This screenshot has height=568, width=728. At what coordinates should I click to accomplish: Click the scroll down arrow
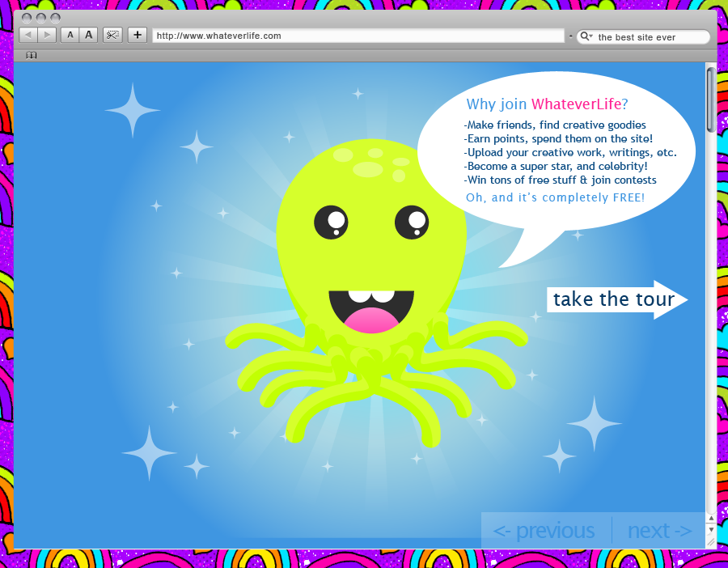tap(711, 529)
